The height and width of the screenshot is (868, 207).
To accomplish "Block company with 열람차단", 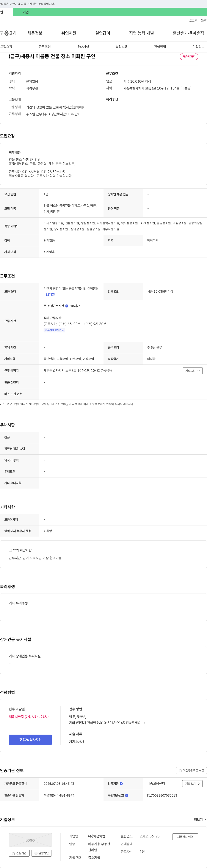I will [42, 853].
